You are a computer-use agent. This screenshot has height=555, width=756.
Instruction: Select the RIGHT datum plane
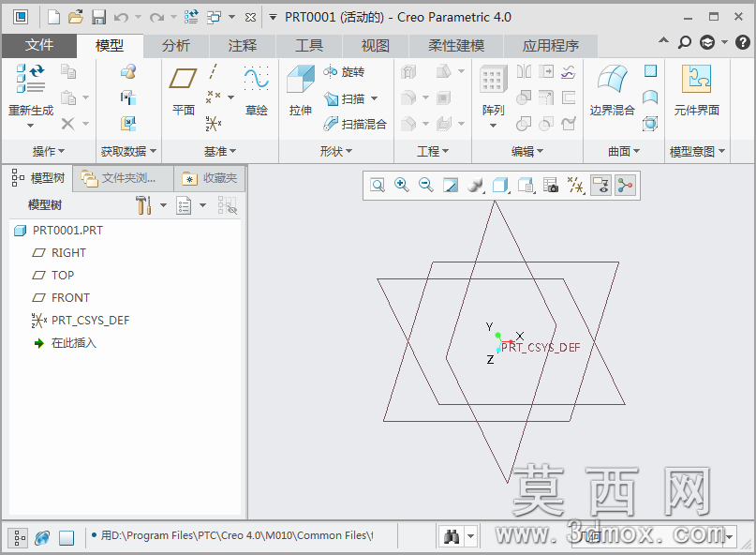tap(68, 253)
